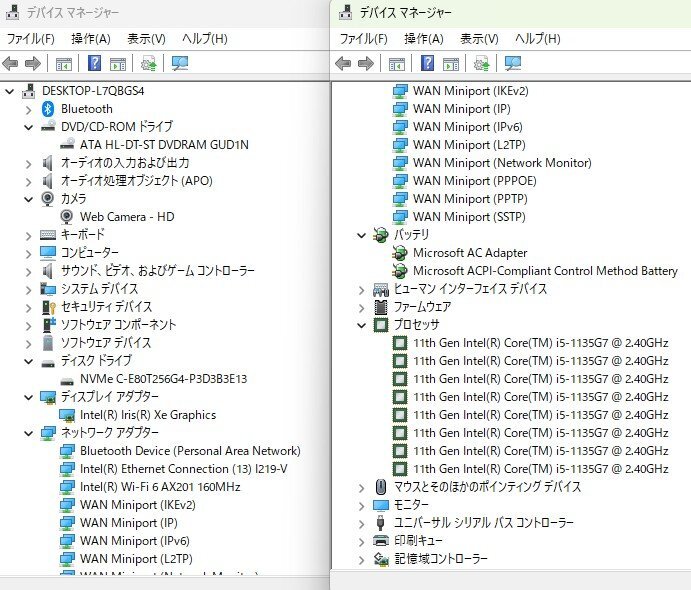Click the NVMe disk drive icon

(x=67, y=380)
